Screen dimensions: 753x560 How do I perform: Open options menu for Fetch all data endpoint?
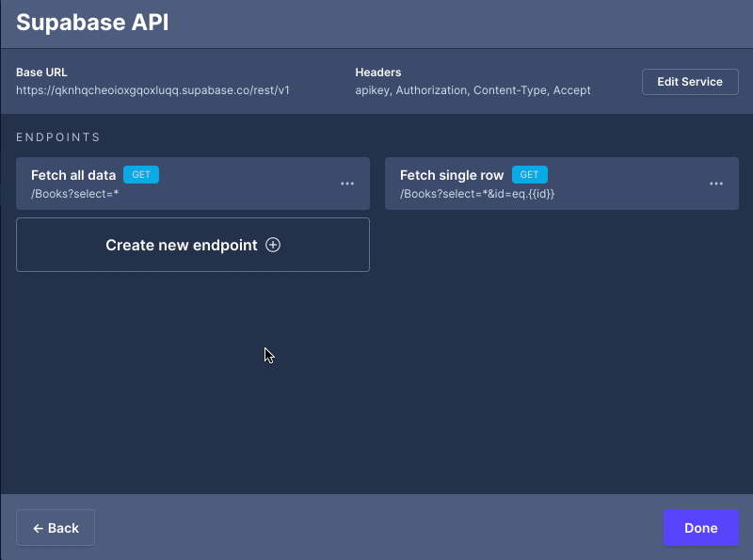coord(346,184)
